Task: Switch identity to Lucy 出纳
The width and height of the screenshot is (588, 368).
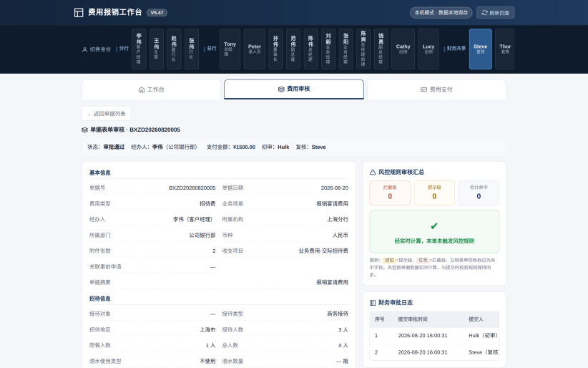Action: 428,49
